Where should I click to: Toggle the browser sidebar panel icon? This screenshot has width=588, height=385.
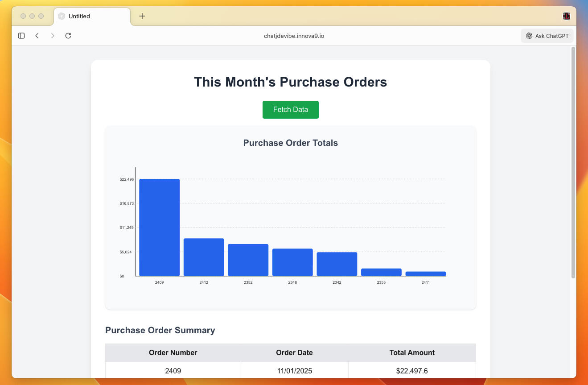[x=21, y=35]
